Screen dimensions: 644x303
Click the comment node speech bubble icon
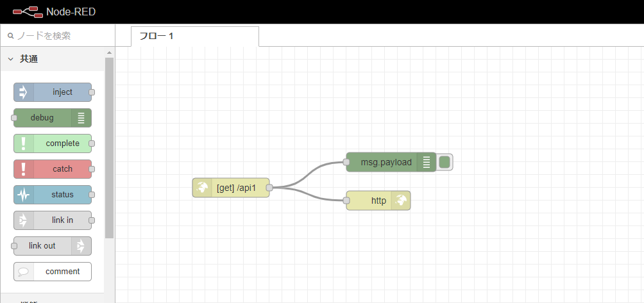click(x=24, y=272)
